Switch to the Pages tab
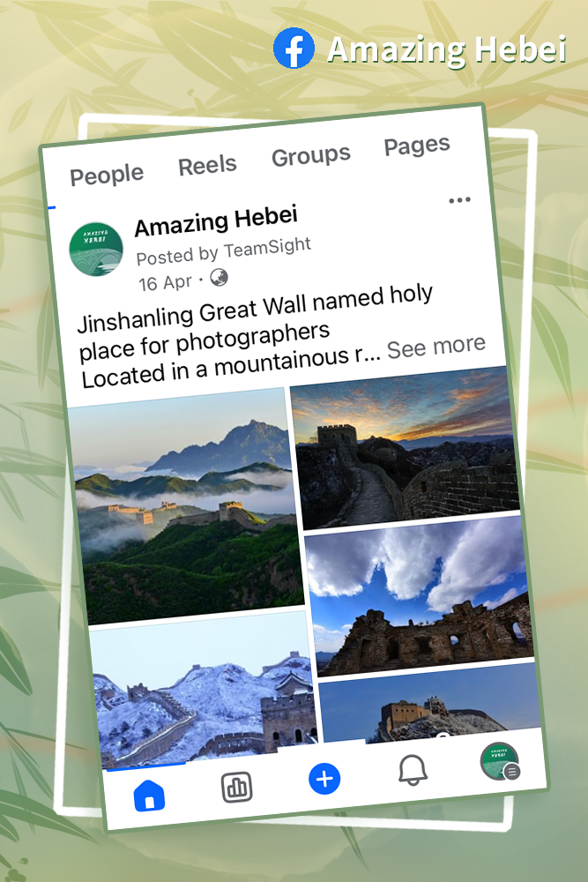This screenshot has width=588, height=882. pyautogui.click(x=417, y=146)
